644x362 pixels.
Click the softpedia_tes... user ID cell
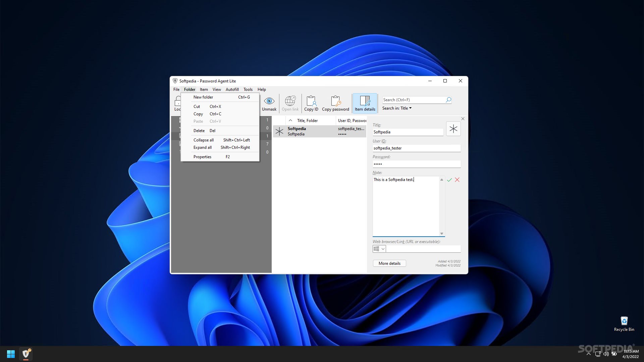tap(351, 129)
